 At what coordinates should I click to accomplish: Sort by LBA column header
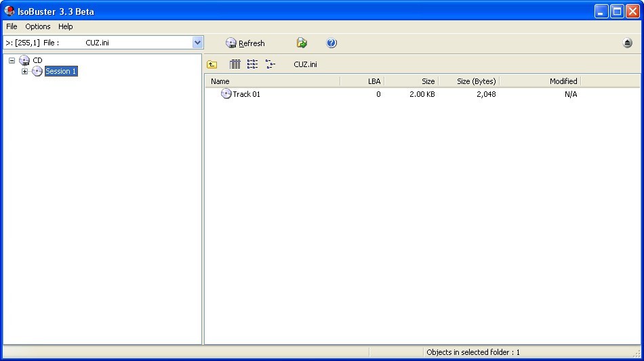click(x=362, y=81)
